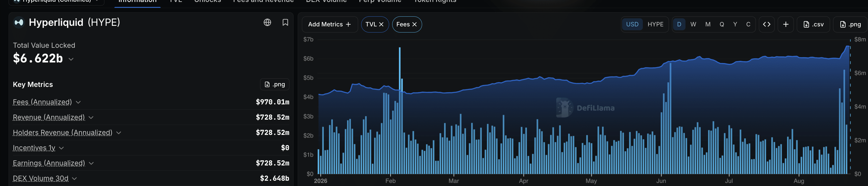Bookmark Hyperliquid protocol

tap(285, 22)
